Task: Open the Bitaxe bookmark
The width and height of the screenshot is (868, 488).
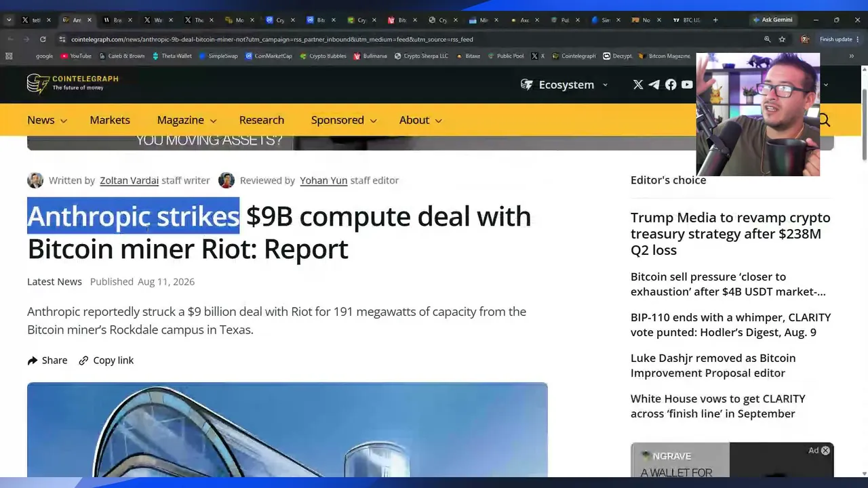Action: point(468,56)
